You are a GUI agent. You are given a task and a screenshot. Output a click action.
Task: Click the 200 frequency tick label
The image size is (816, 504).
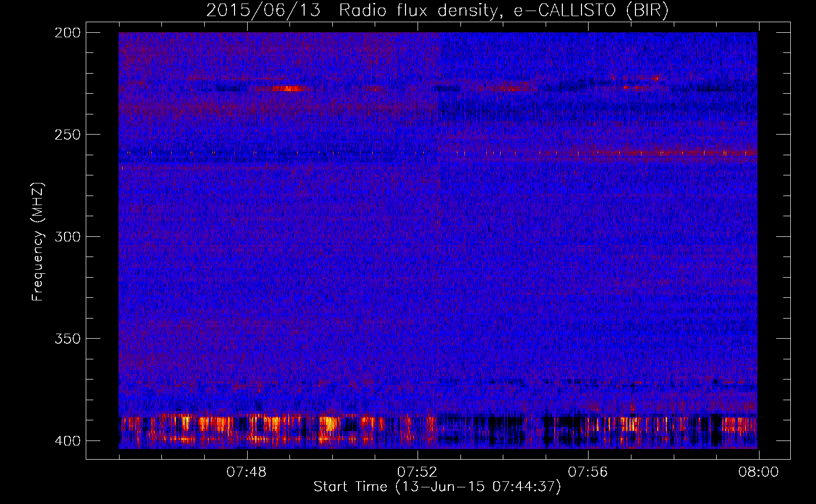pos(67,33)
